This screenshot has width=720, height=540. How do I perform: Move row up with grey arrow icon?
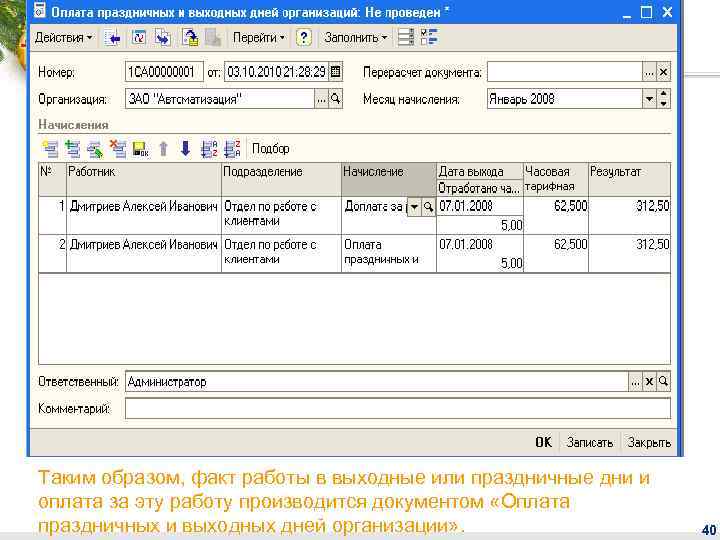click(x=163, y=149)
